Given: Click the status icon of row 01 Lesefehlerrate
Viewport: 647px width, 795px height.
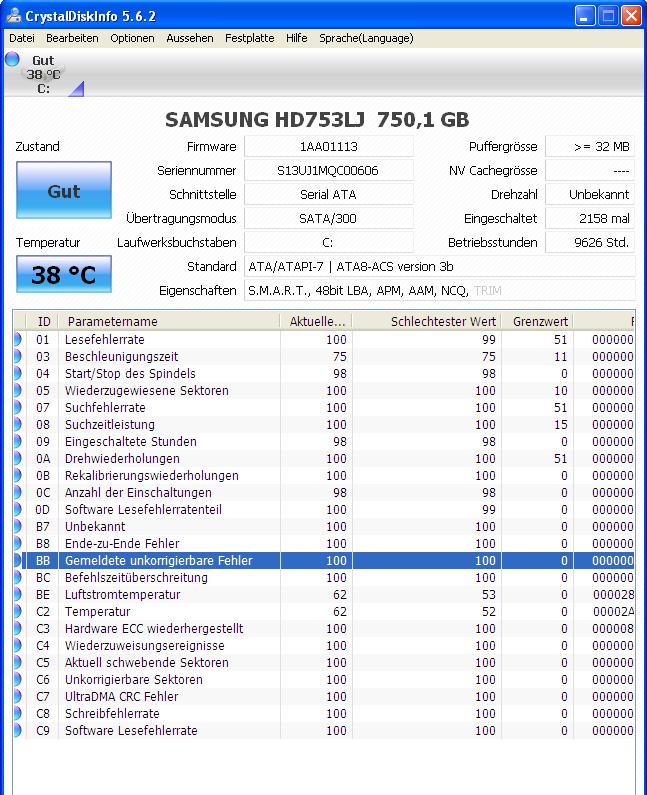Looking at the screenshot, I should [x=18, y=339].
